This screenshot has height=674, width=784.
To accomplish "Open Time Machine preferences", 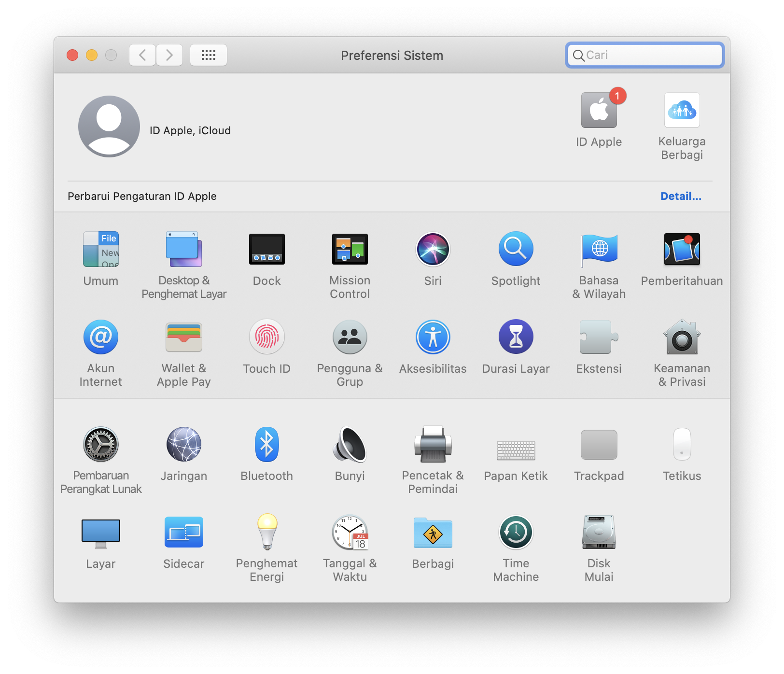I will coord(516,533).
